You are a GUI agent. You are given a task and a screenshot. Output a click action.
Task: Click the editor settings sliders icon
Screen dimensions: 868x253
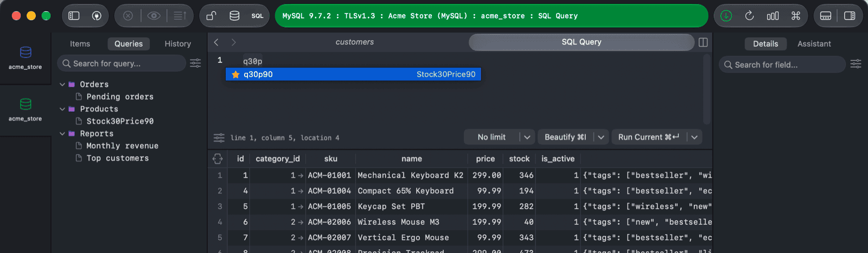click(219, 137)
